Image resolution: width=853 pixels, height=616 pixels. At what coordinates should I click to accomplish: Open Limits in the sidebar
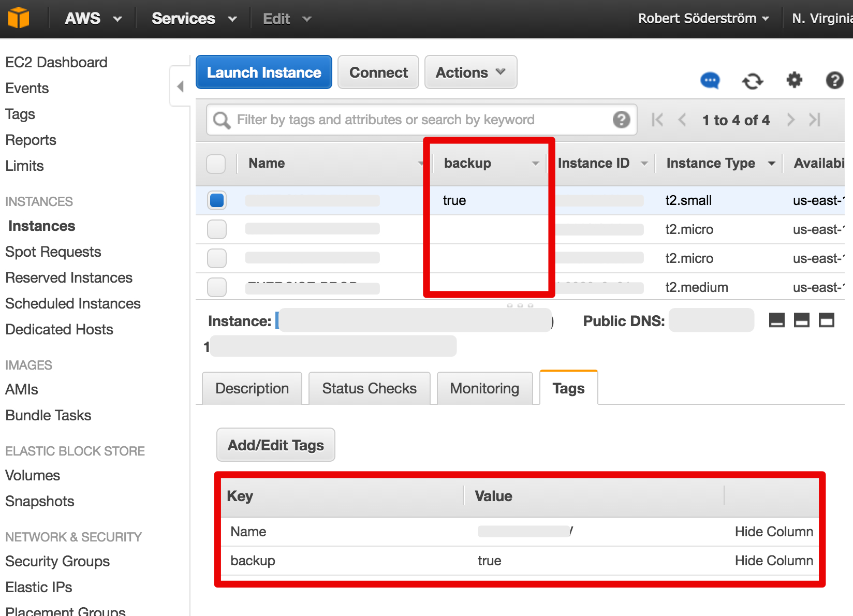pos(24,166)
